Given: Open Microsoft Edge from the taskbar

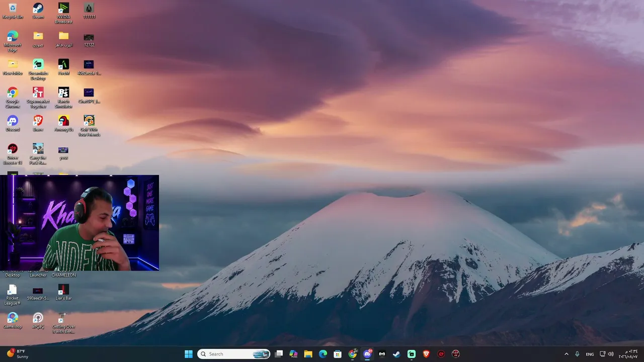Looking at the screenshot, I should point(323,354).
